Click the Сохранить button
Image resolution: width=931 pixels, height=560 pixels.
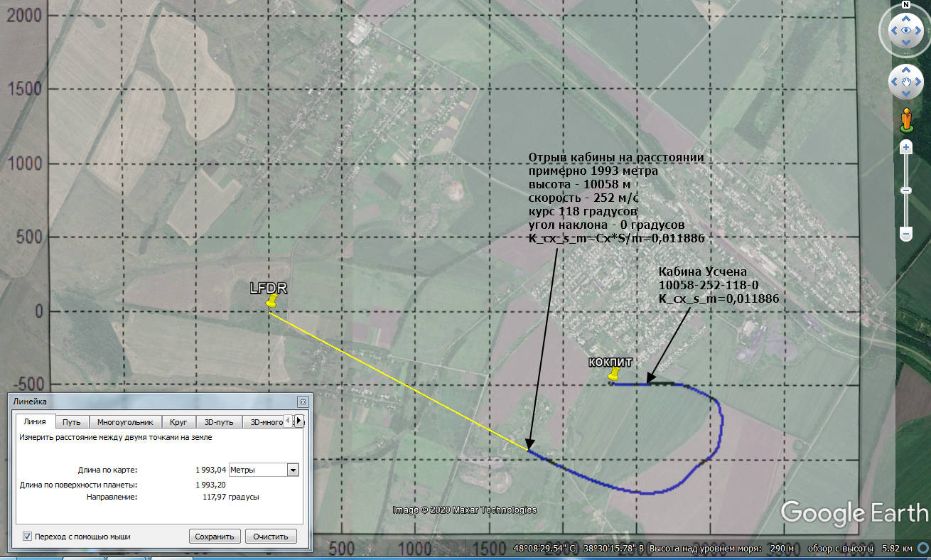coord(215,537)
